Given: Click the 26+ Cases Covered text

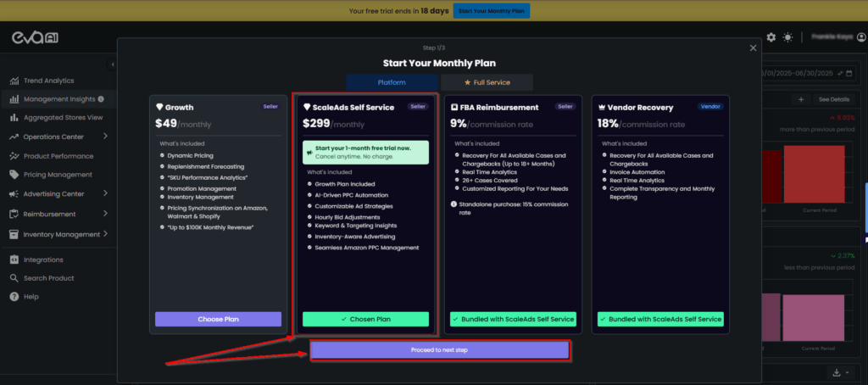Looking at the screenshot, I should [x=490, y=180].
